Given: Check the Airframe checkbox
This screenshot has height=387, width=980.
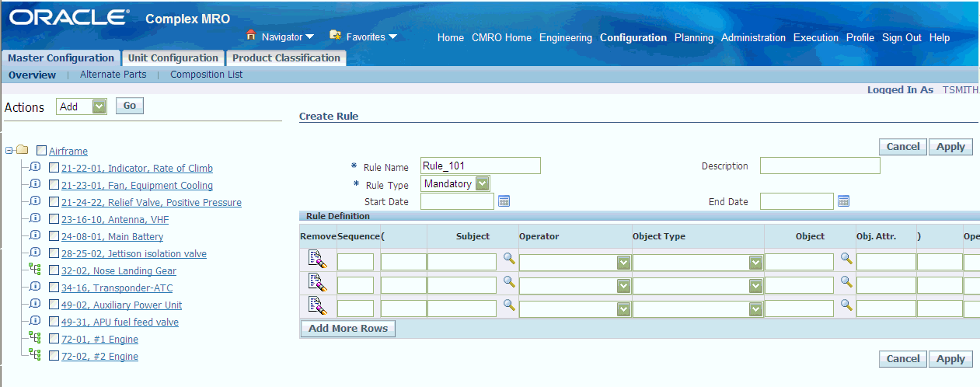Looking at the screenshot, I should [x=42, y=151].
